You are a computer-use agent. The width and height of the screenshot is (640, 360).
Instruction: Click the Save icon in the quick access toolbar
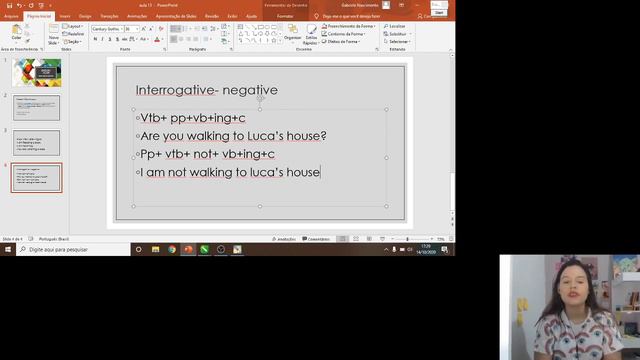coord(9,5)
